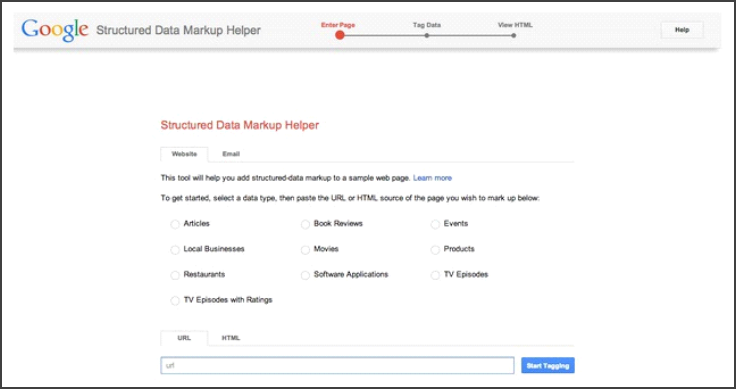
Task: Switch to the Email tab
Action: tap(231, 154)
